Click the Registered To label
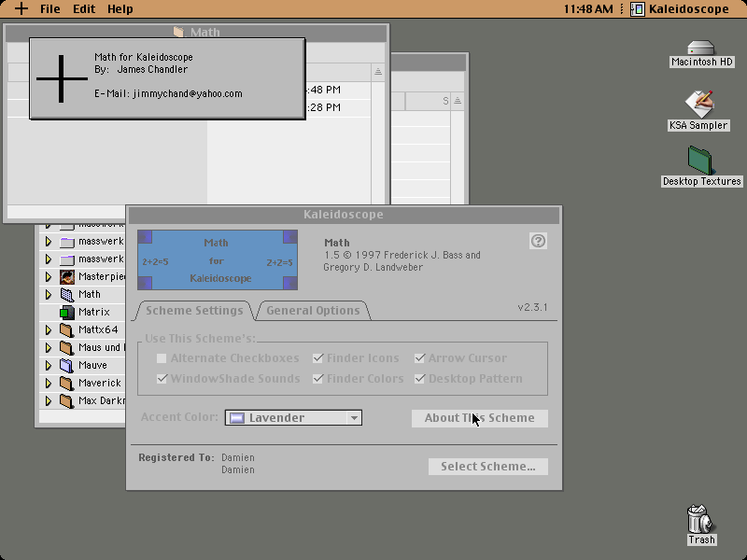Viewport: 747px width, 560px height. (x=176, y=457)
